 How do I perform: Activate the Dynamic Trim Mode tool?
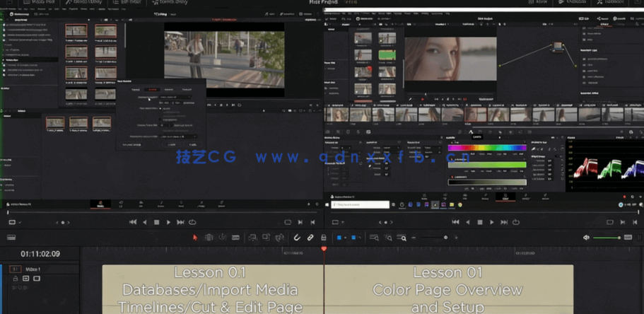pos(222,238)
